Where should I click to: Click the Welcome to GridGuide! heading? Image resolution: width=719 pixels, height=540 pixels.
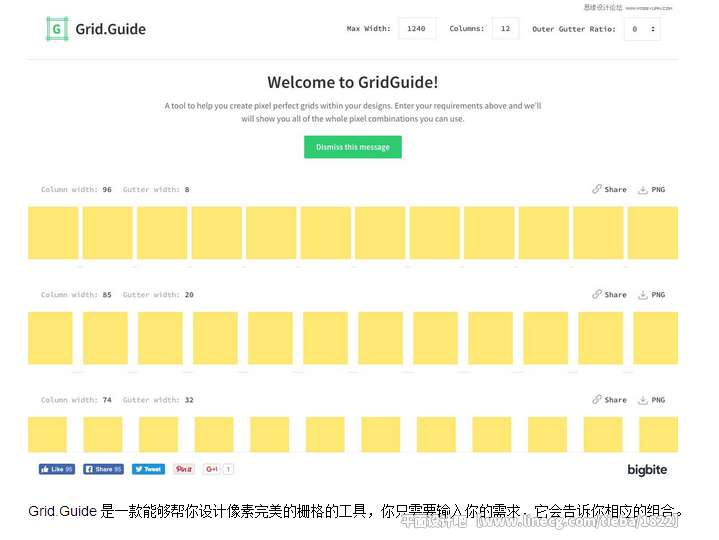click(353, 83)
